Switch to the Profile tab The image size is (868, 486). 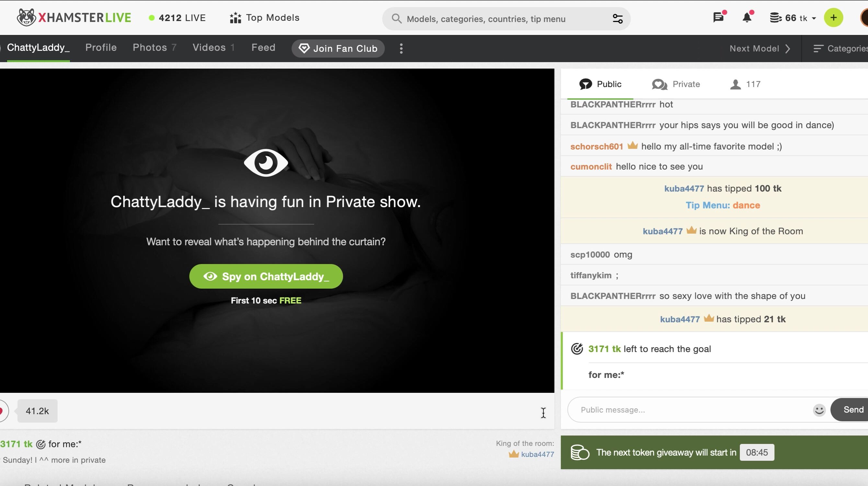pyautogui.click(x=101, y=48)
